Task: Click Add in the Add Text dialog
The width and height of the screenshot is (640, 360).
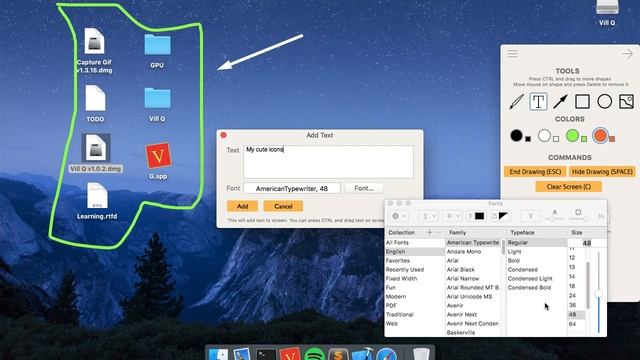Action: pos(242,206)
